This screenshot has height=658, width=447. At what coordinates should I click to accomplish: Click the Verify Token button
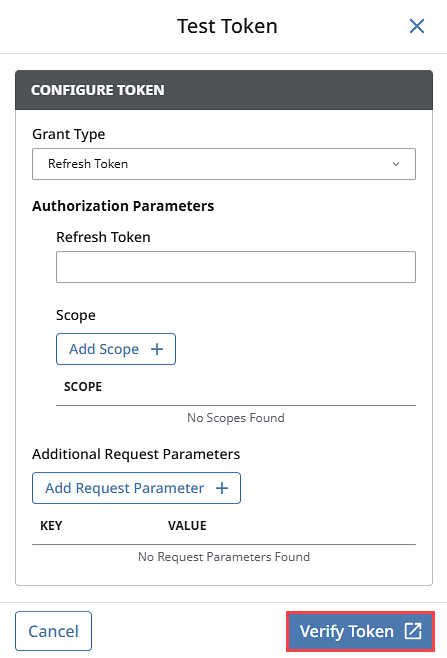click(x=361, y=631)
